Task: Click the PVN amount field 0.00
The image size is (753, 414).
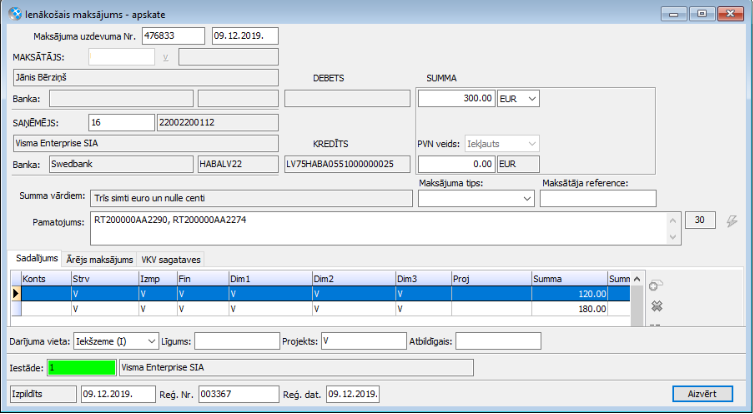Action: 456,164
